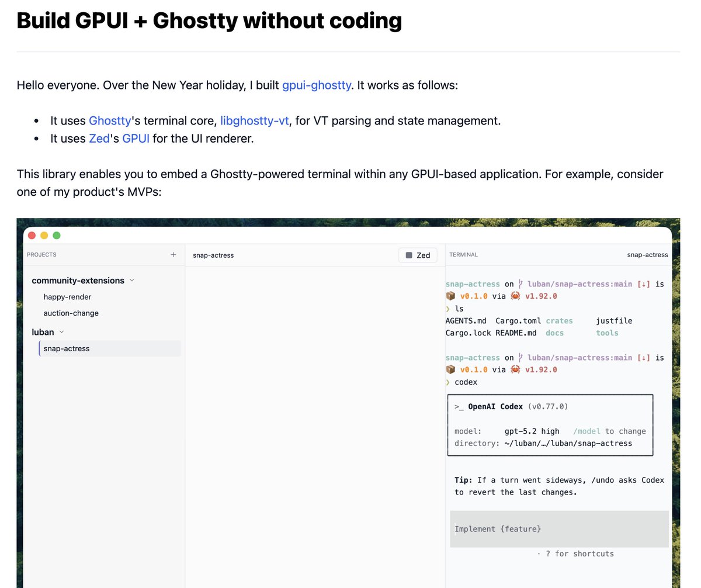Click the green maximize window dot

57,236
